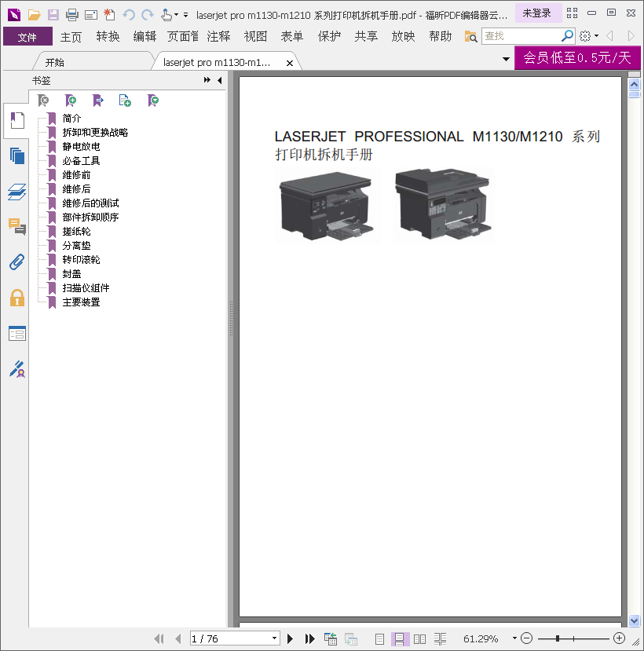Go to previous view icon in status bar
This screenshot has height=651, width=644.
330,639
